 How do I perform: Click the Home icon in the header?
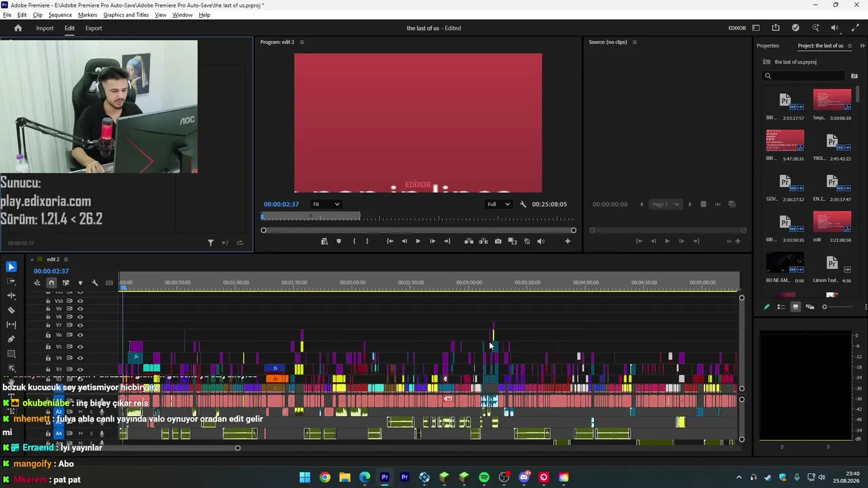pyautogui.click(x=18, y=28)
